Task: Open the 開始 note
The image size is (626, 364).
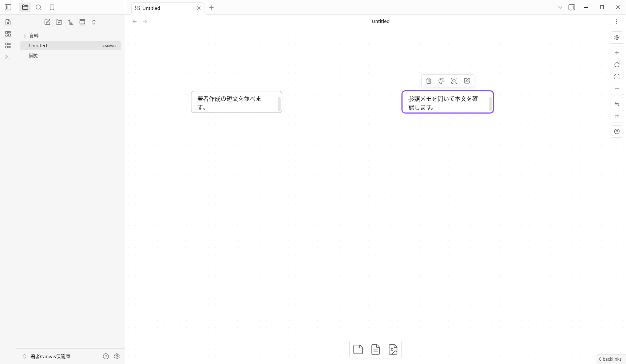Action: click(x=71, y=55)
